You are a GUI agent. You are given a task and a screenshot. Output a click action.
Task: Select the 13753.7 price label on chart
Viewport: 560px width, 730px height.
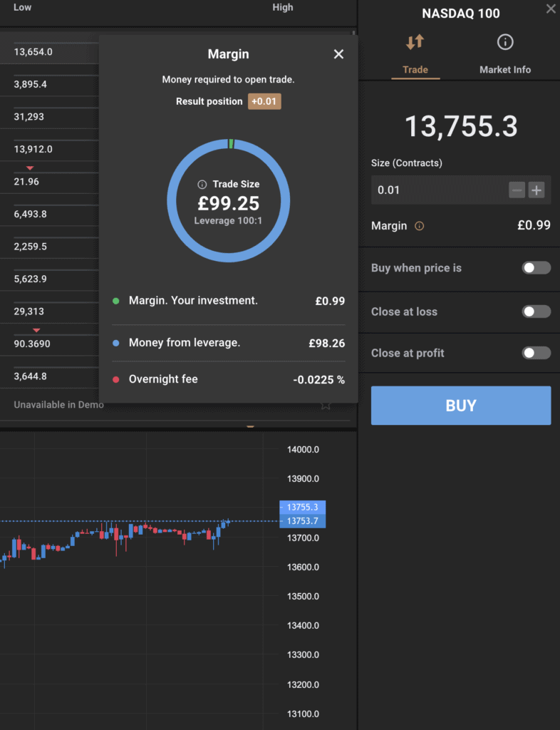coord(302,521)
